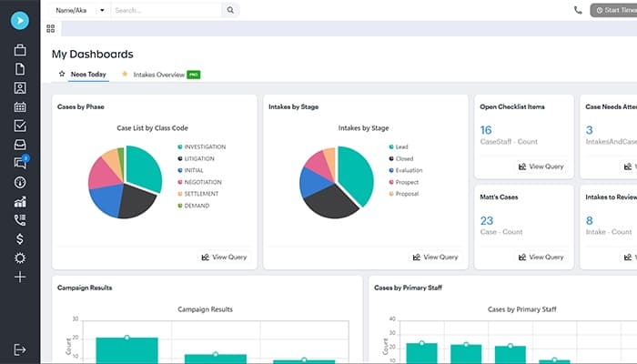Viewport: 637px width, 364px height.
Task: Toggle Prospect legend entry in Intakes chart
Action: [x=404, y=182]
